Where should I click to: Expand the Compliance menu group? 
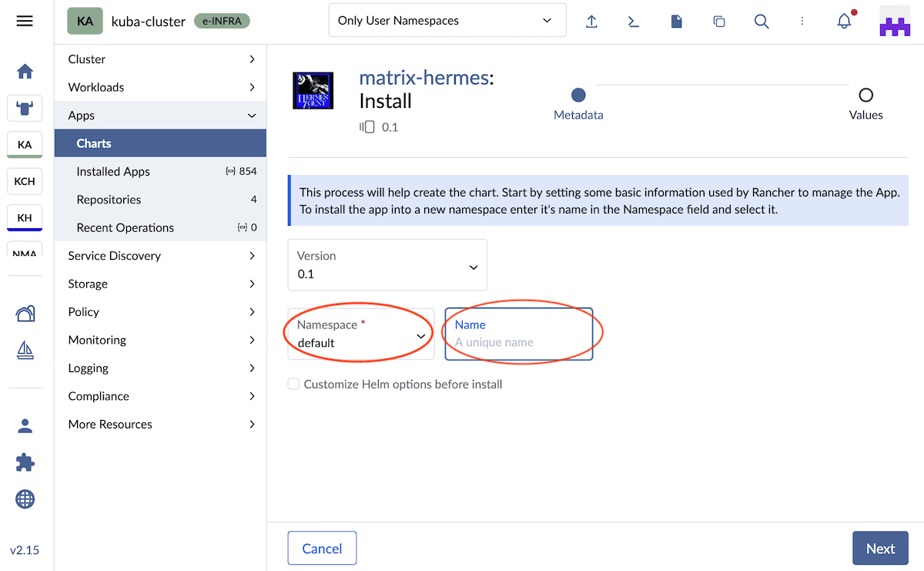pos(161,396)
